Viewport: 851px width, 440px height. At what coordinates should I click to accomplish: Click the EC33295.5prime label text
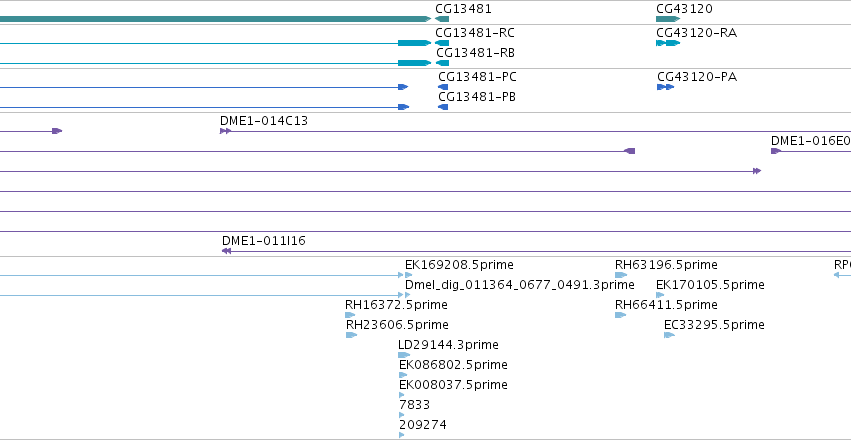(714, 324)
